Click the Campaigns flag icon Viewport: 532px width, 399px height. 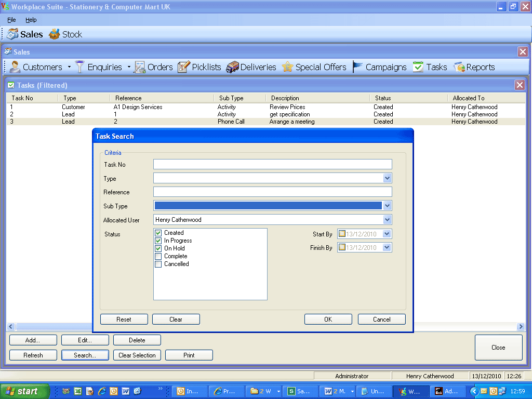(x=357, y=67)
